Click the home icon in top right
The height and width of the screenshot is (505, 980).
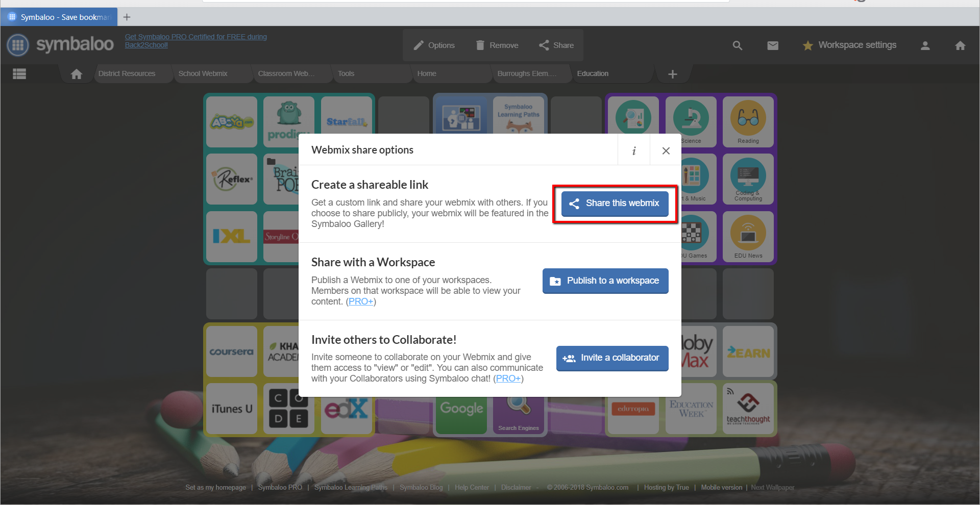click(x=960, y=45)
